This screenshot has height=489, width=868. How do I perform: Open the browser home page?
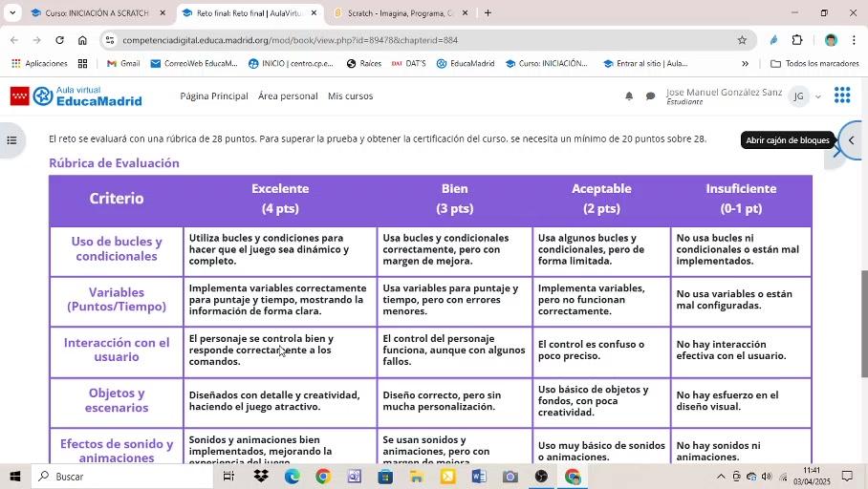(x=82, y=40)
